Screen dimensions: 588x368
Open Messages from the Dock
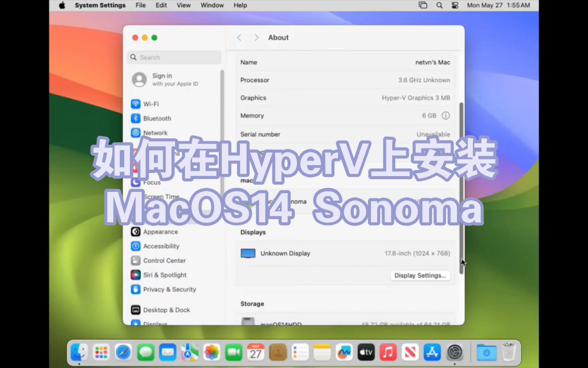click(x=145, y=352)
